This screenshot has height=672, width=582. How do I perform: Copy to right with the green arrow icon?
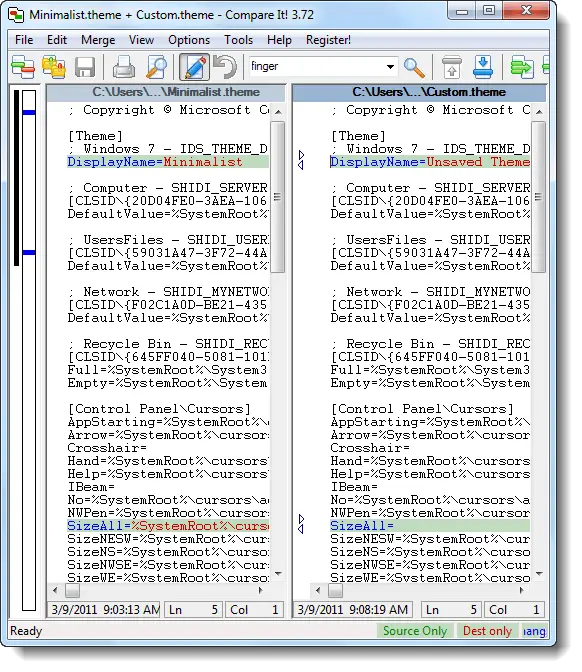522,67
